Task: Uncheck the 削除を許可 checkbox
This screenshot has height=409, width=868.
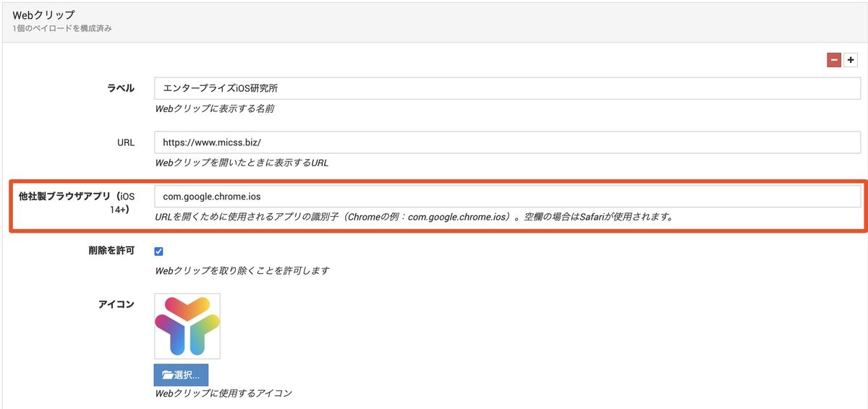Action: (159, 251)
